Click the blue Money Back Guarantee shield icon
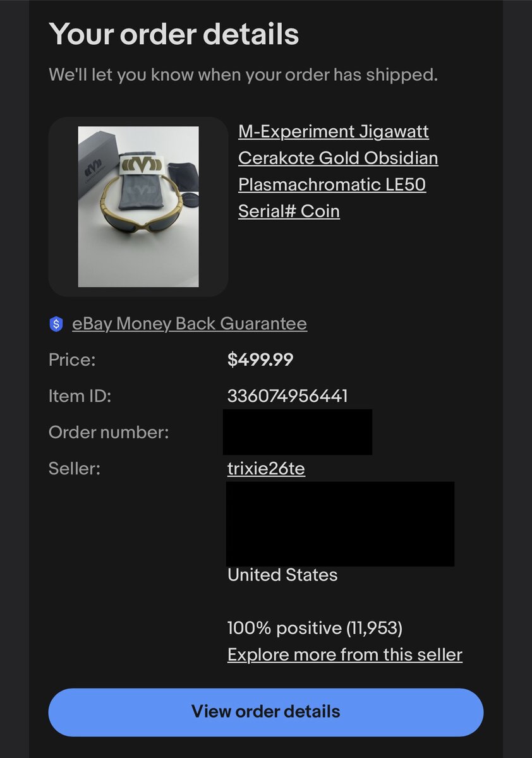 pos(56,324)
